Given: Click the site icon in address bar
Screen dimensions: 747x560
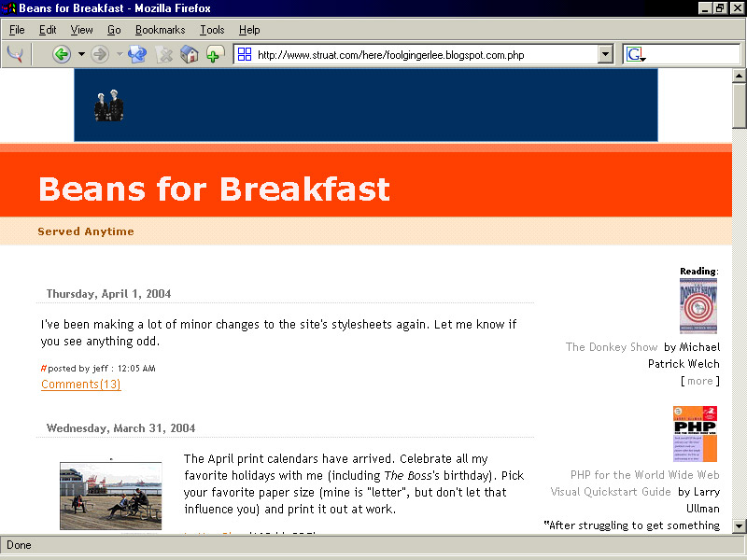Looking at the screenshot, I should [245, 55].
